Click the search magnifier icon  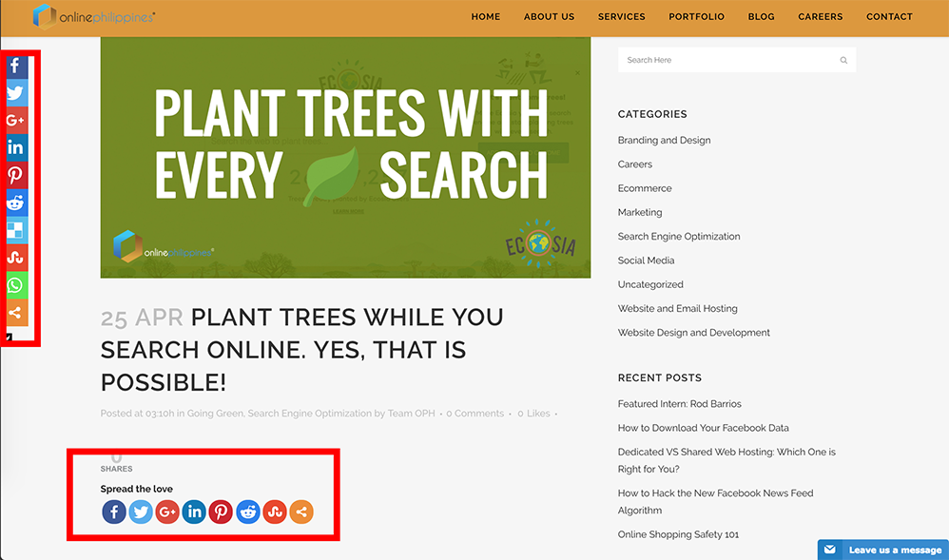point(843,61)
